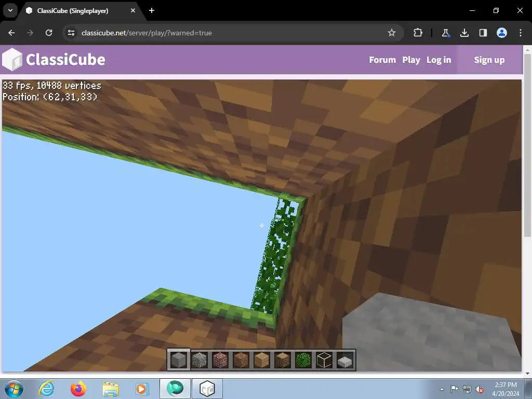Click the ClassiCube title text

(x=65, y=60)
